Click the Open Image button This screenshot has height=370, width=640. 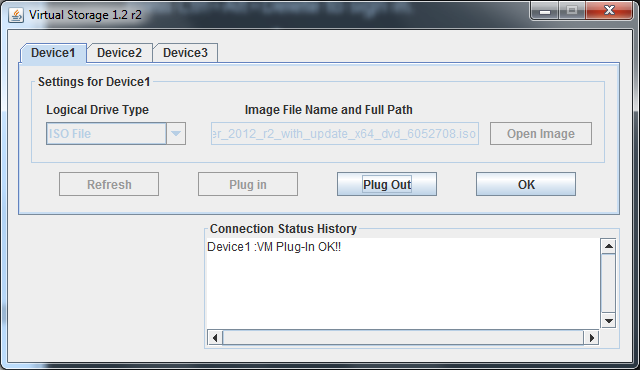[x=541, y=133]
